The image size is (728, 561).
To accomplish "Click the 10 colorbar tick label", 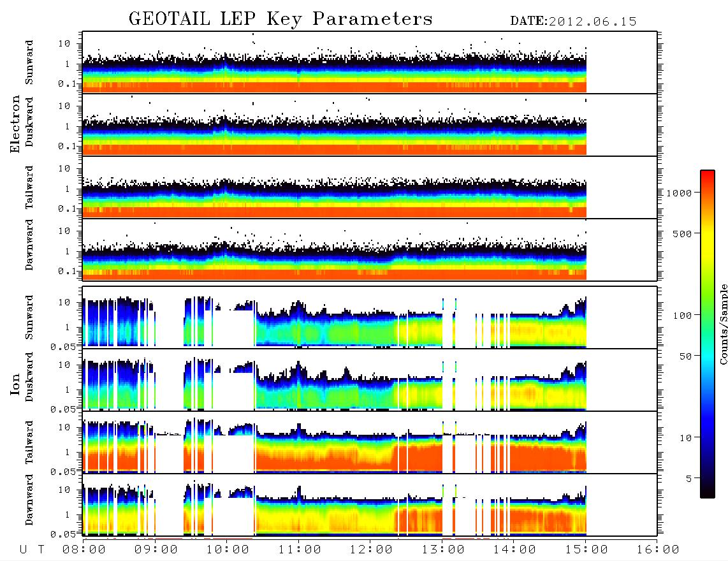I will [x=686, y=438].
